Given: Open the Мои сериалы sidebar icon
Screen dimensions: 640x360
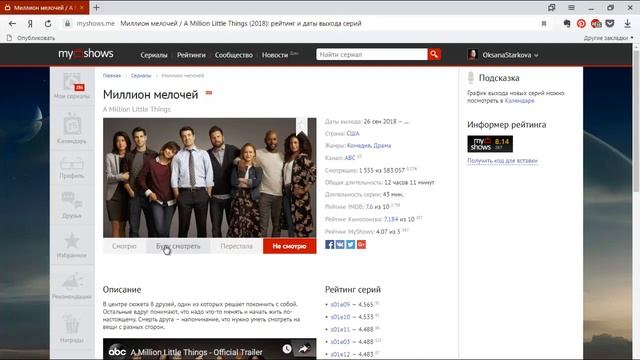Looking at the screenshot, I should [x=72, y=86].
